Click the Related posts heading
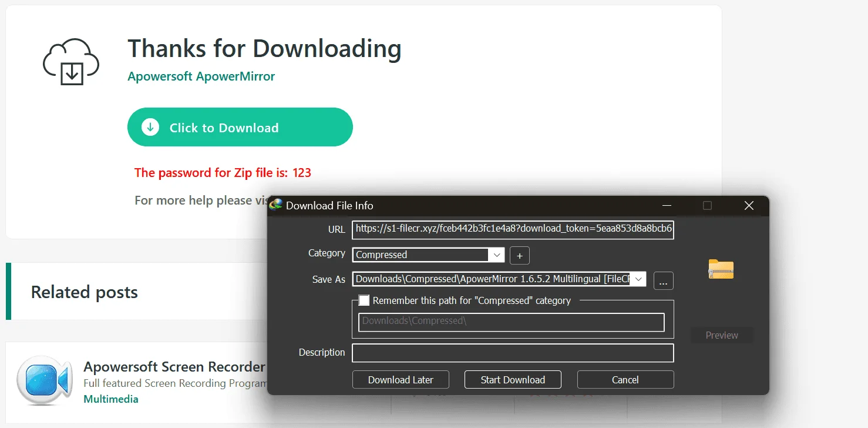The image size is (868, 428). 85,292
